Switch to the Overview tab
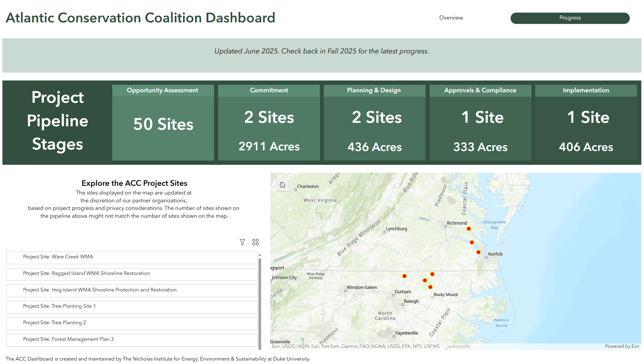This screenshot has width=644, height=364. [x=451, y=18]
